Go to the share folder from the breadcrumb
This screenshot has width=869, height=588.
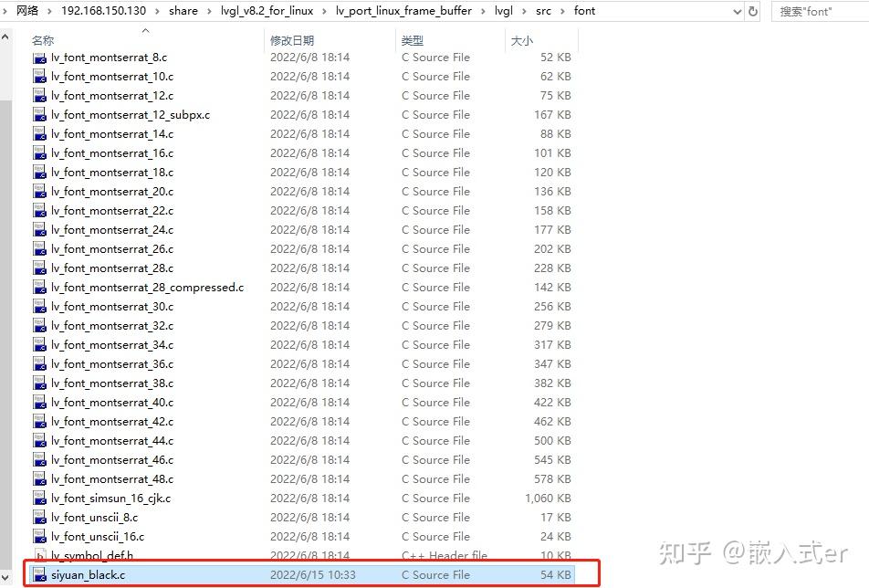pyautogui.click(x=183, y=11)
